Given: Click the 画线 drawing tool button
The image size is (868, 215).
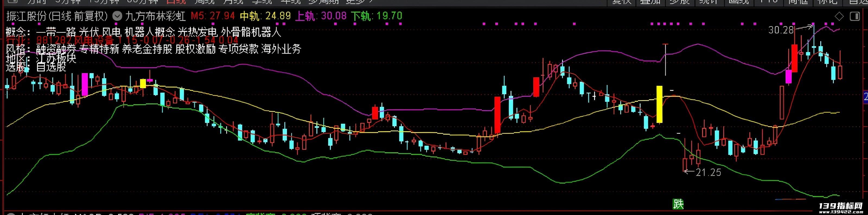Looking at the screenshot, I should click(738, 2).
